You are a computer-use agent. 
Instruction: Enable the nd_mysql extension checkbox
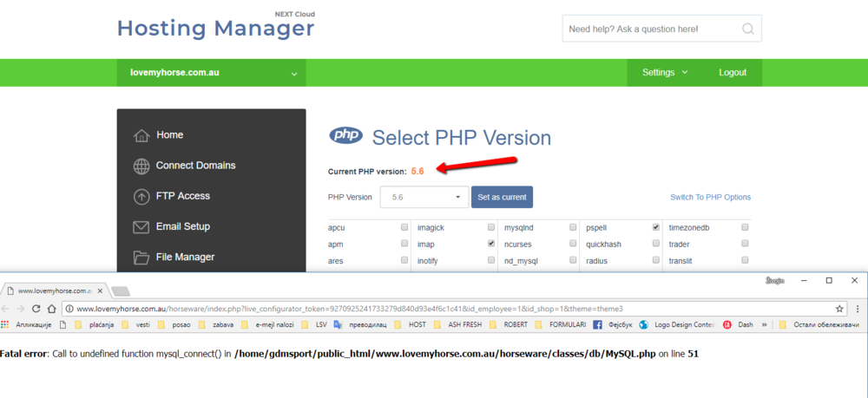pyautogui.click(x=573, y=260)
